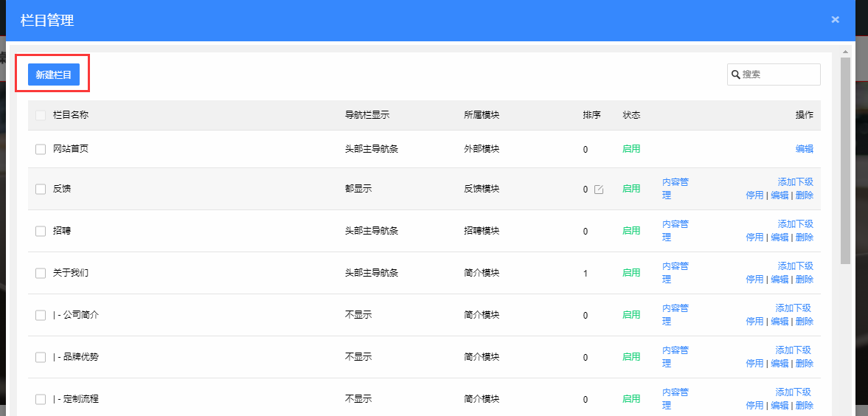Click 停用 in 招聘 row
Screen dimensions: 868x416
pyautogui.click(x=754, y=237)
